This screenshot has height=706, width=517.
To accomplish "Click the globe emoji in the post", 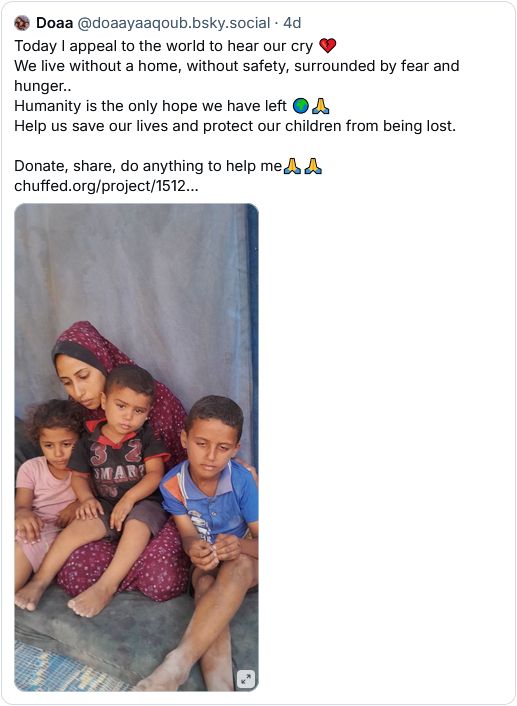I will 301,106.
